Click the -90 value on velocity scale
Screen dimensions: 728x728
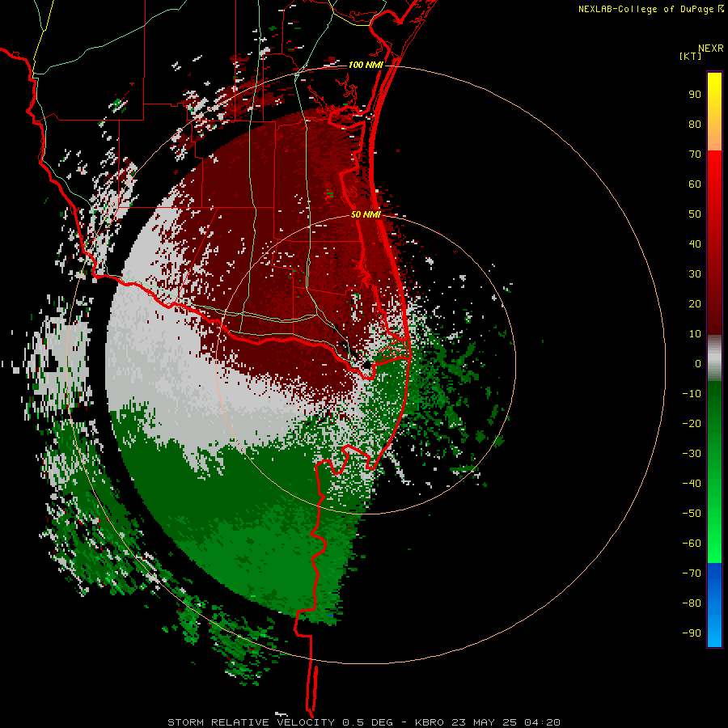click(x=692, y=633)
